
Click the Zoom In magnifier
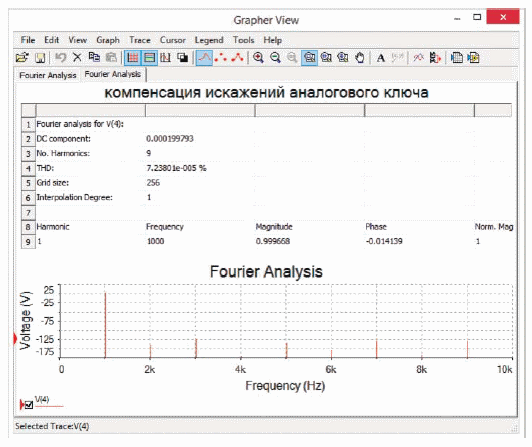pyautogui.click(x=258, y=57)
